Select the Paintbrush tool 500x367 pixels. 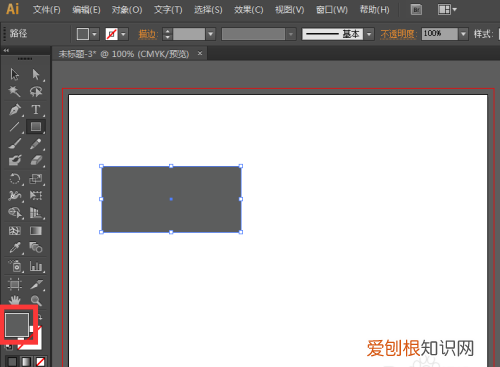click(x=15, y=144)
